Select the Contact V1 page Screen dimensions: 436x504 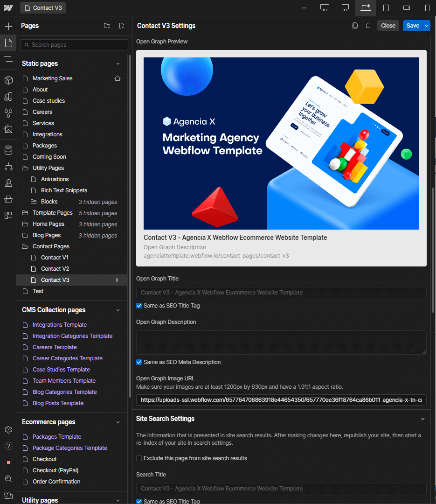[x=55, y=257]
